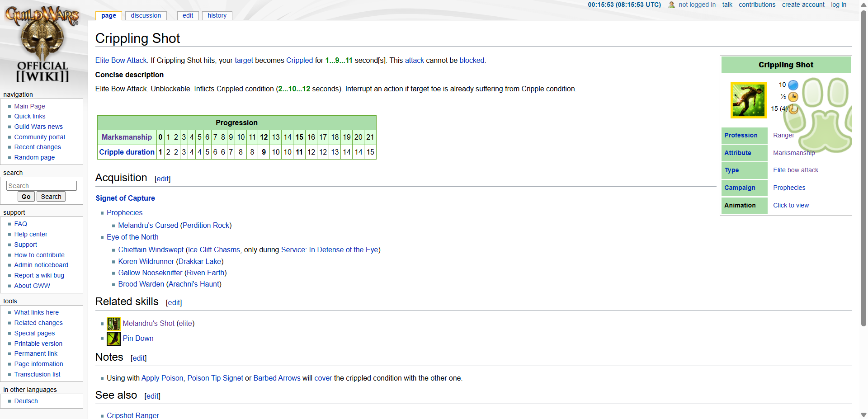Screen dimensions: 868x419
Task: Click the Guild Wars Official Wiki logo
Action: tap(42, 44)
